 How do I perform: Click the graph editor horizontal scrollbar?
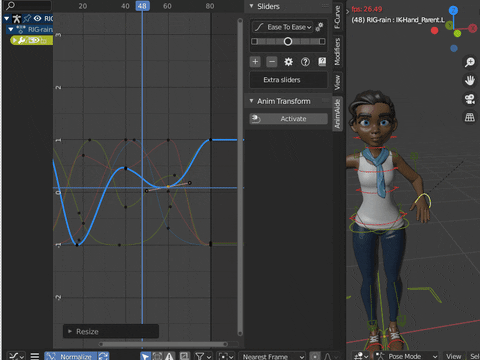pyautogui.click(x=163, y=344)
